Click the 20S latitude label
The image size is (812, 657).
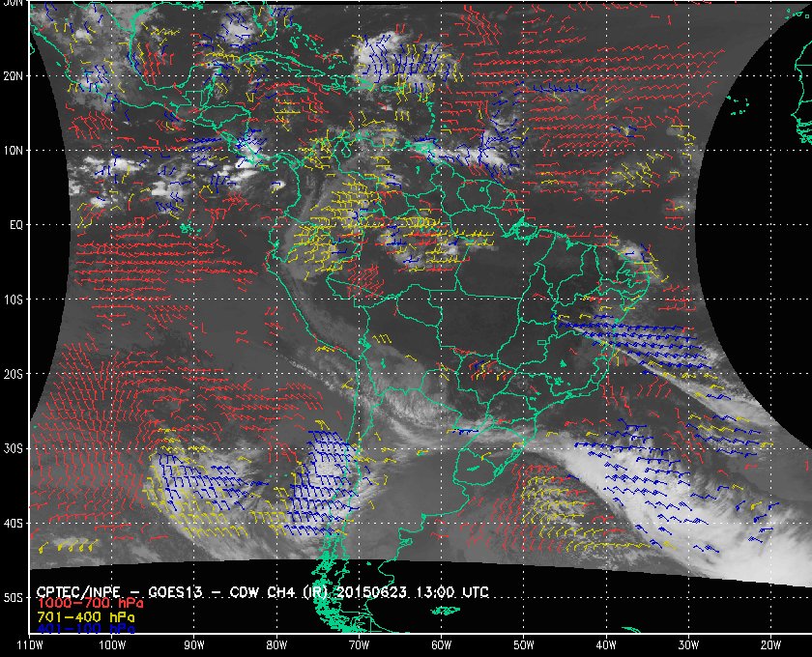click(x=14, y=374)
